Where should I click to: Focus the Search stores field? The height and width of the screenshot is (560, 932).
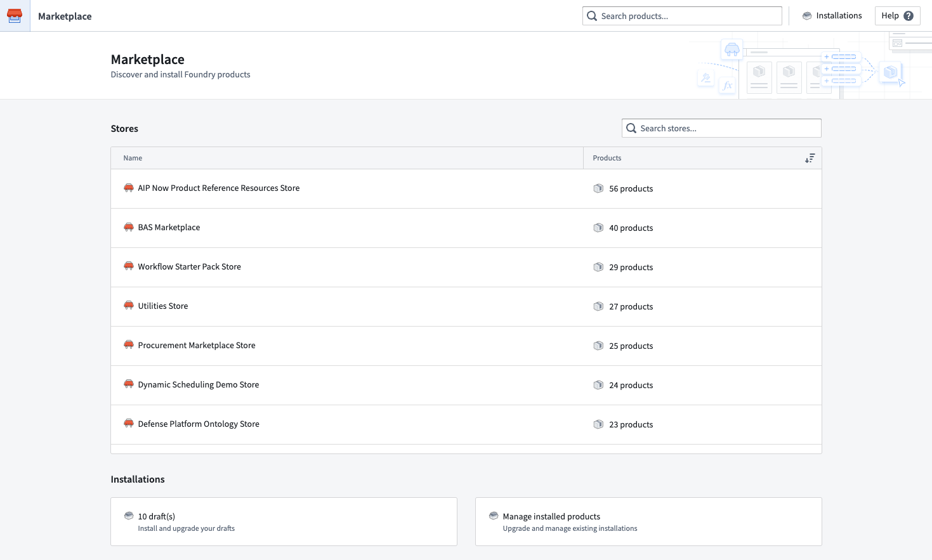click(x=721, y=128)
